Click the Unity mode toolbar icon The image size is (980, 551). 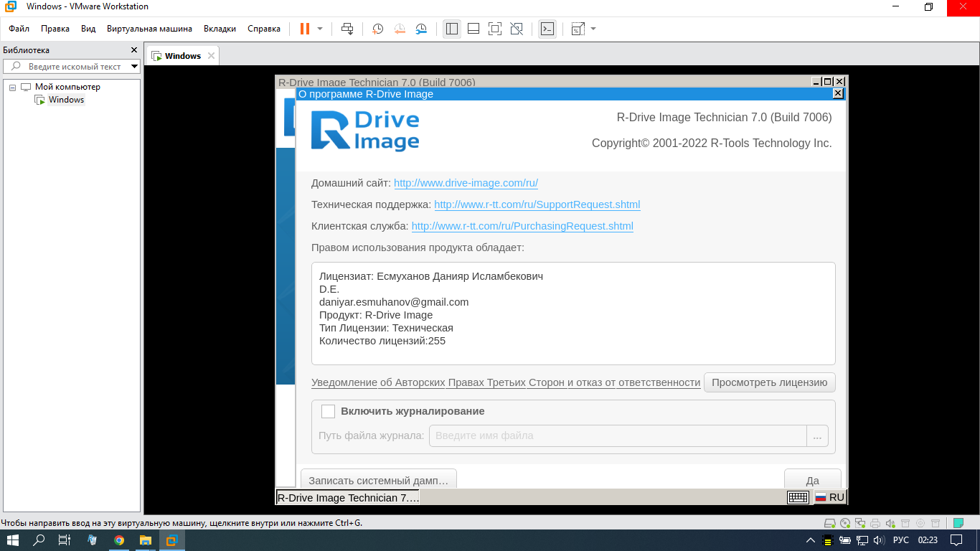(517, 29)
